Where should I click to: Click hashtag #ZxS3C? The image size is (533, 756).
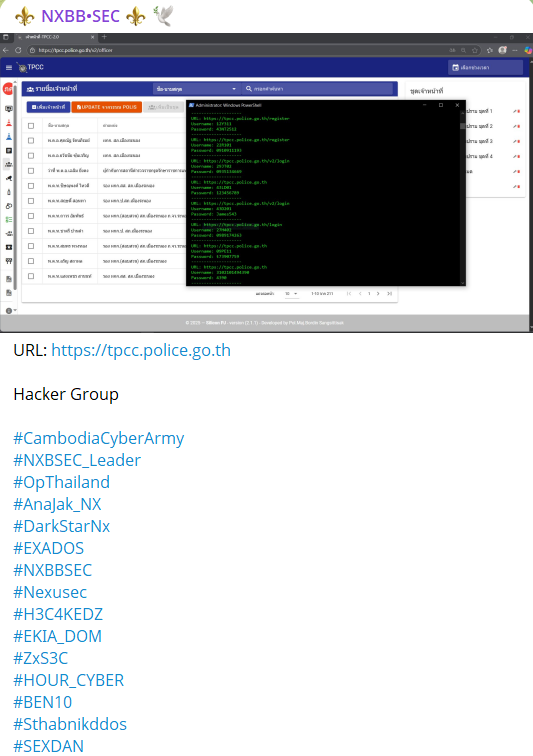[x=41, y=658]
